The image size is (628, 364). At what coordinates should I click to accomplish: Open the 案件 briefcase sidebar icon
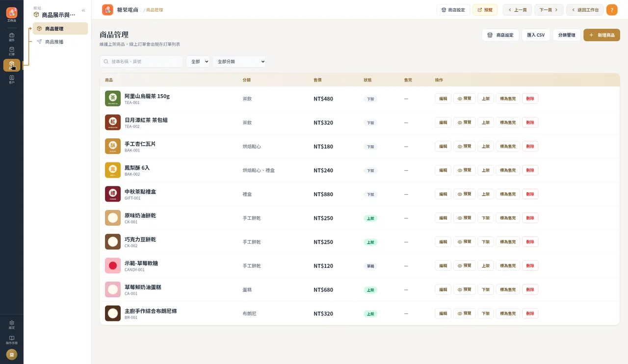(12, 37)
